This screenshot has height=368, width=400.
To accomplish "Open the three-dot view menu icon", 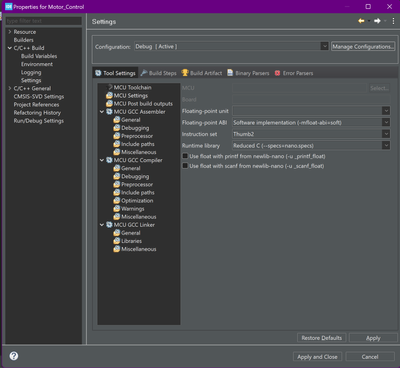I will click(x=393, y=21).
